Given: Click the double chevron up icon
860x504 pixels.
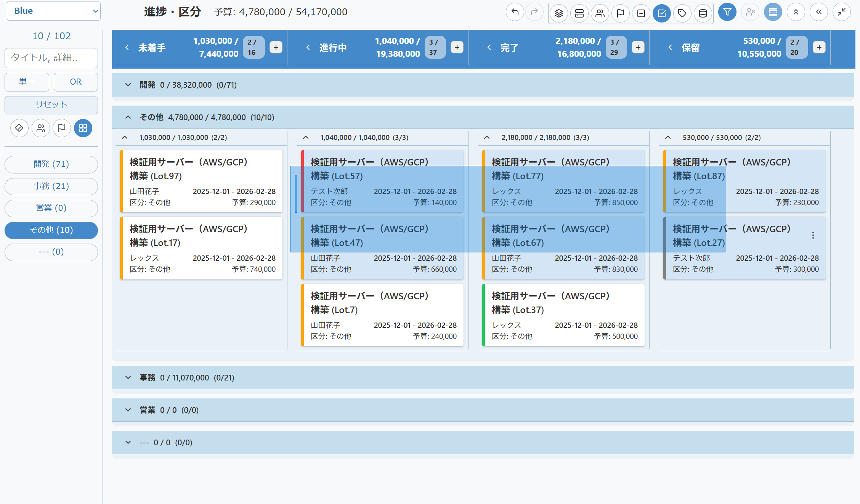Looking at the screenshot, I should point(796,12).
